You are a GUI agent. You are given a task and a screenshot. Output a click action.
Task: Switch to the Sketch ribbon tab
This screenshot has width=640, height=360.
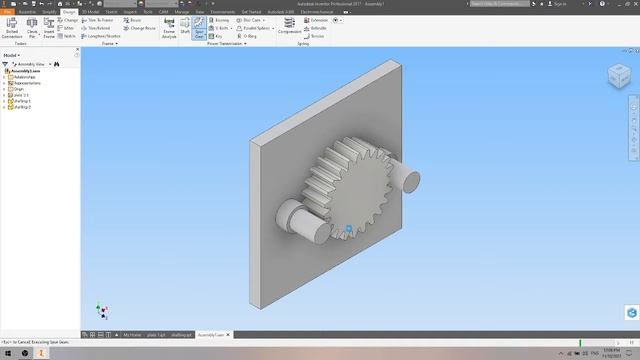111,12
